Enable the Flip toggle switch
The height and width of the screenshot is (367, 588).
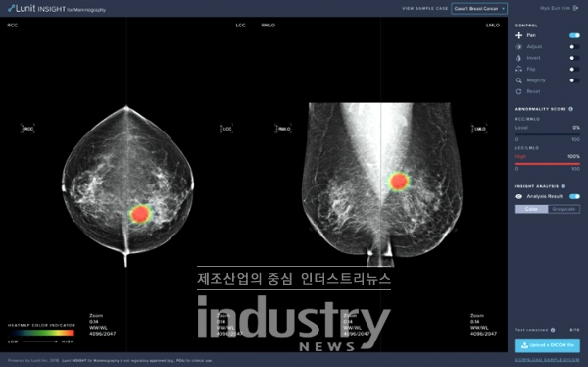coord(574,69)
